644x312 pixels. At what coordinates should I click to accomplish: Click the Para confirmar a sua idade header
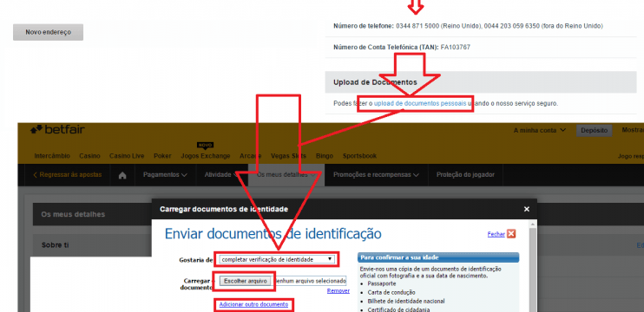tap(438, 257)
